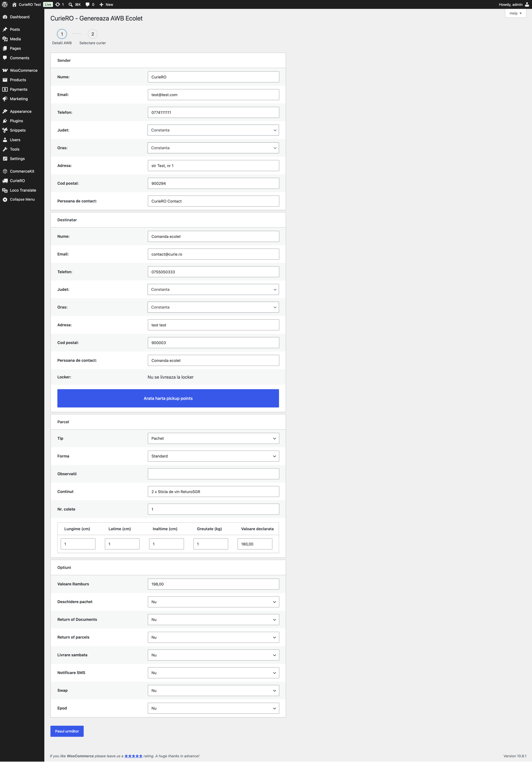Click Arata harta pickup points button
The image size is (532, 762).
click(x=168, y=398)
